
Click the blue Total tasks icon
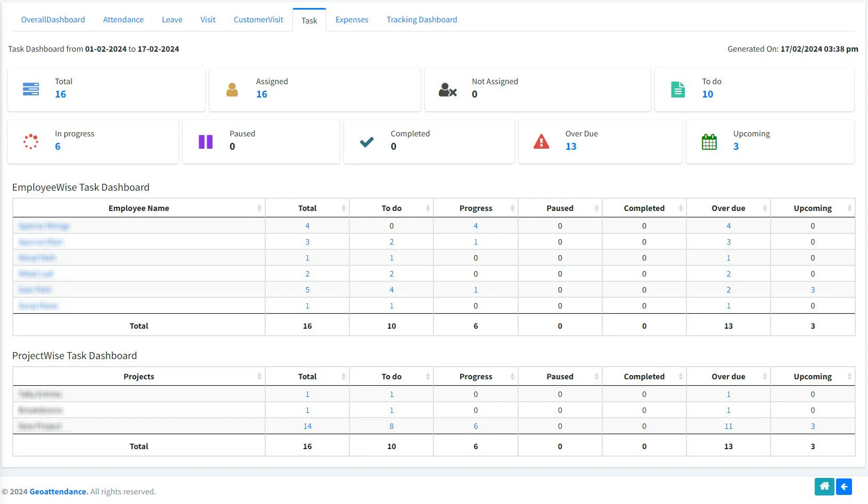(30, 89)
